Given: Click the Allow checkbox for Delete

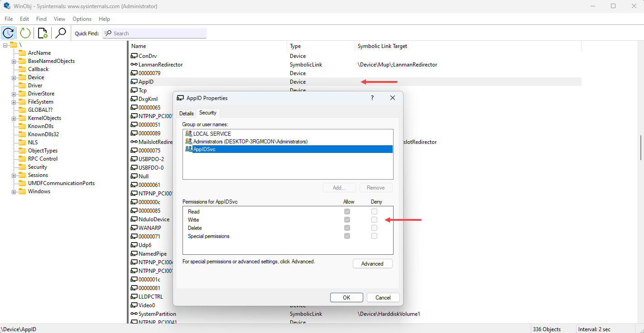Looking at the screenshot, I should 347,228.
